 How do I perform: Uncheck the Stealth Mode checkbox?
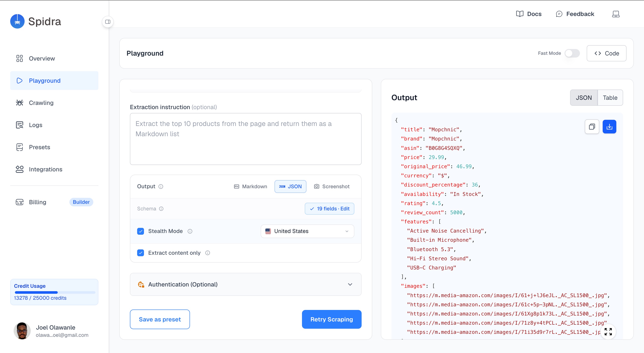coord(141,231)
